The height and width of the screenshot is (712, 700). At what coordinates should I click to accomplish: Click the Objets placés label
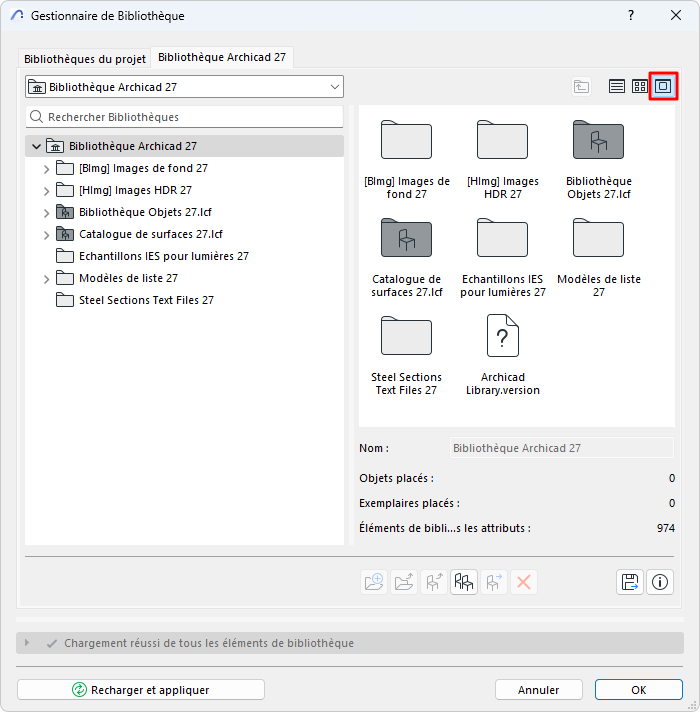(396, 478)
